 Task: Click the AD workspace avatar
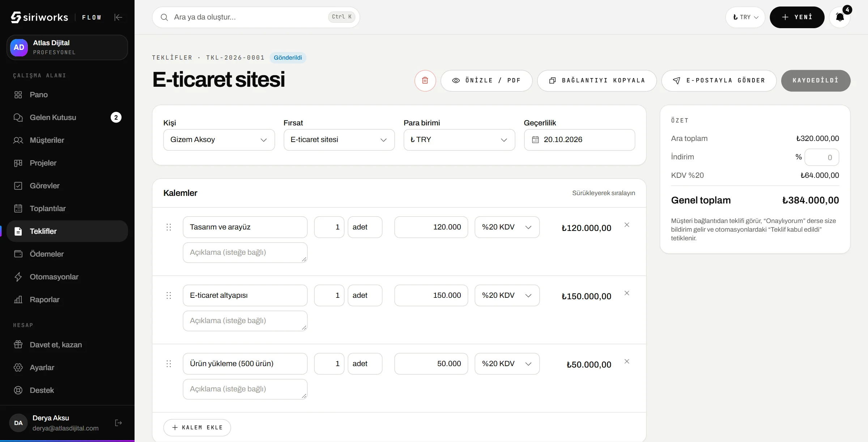19,47
